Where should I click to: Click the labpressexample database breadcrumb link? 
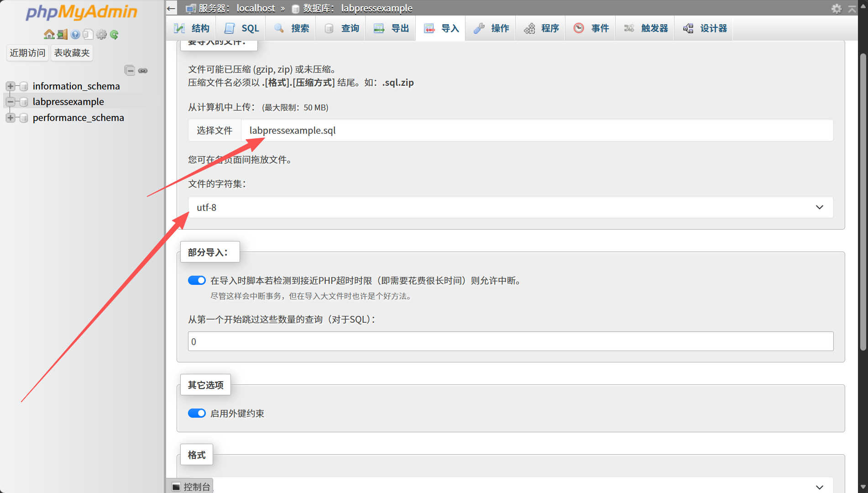(376, 8)
